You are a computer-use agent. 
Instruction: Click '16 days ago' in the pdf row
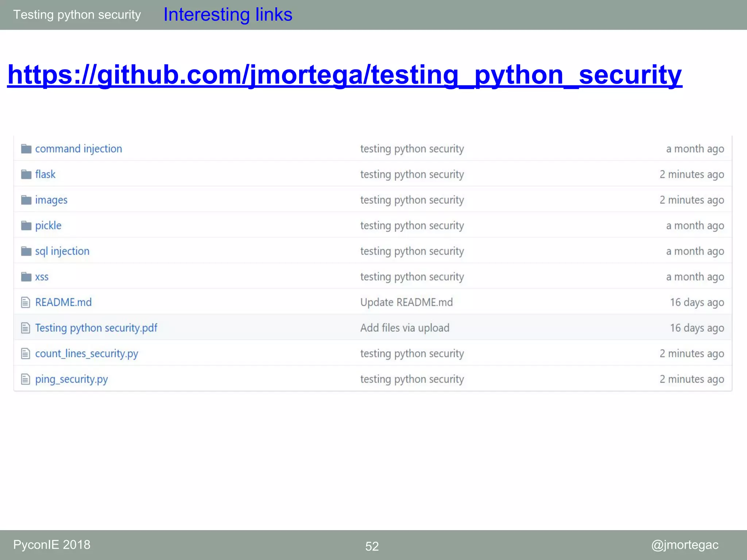pyautogui.click(x=697, y=328)
